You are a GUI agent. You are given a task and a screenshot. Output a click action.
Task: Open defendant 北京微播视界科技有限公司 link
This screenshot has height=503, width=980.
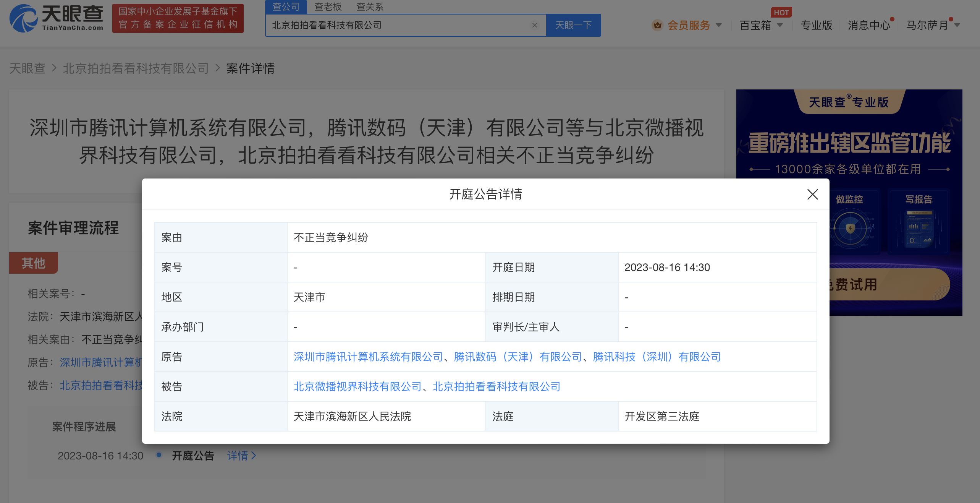coord(357,386)
